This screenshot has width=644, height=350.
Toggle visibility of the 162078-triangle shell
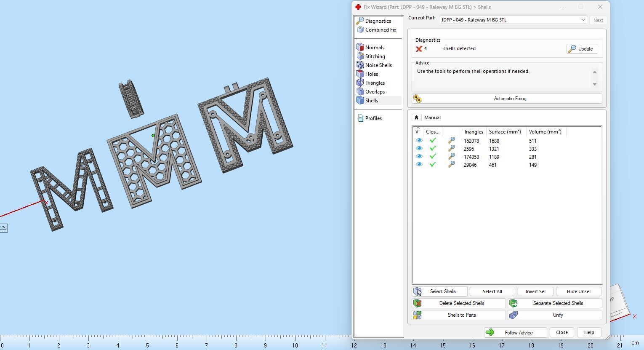419,141
